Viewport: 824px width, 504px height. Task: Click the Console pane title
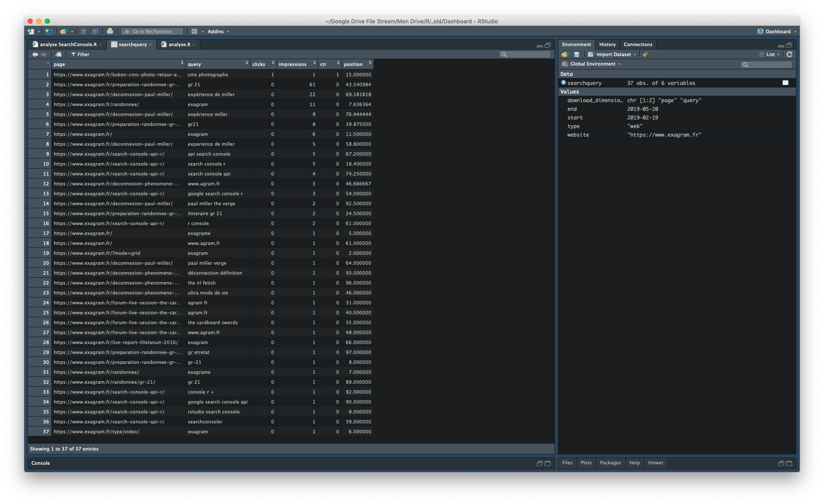[41, 463]
